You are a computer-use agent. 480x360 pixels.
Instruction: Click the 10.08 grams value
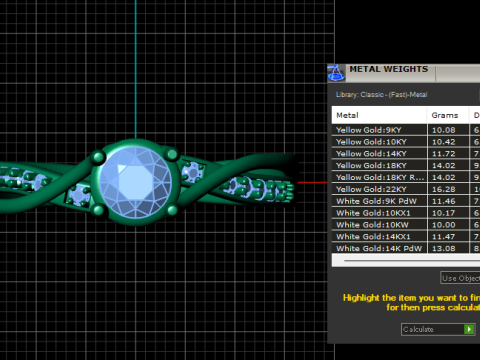tap(444, 130)
